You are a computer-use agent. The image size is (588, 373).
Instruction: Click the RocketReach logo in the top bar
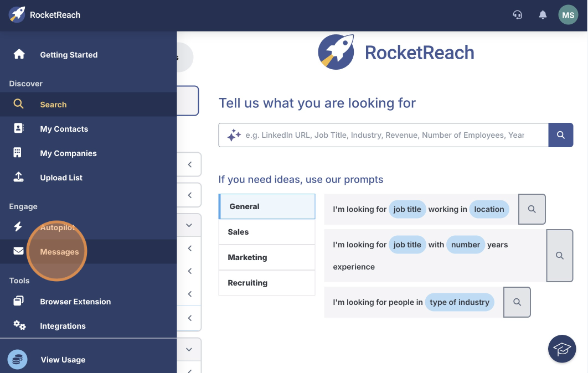pyautogui.click(x=44, y=15)
